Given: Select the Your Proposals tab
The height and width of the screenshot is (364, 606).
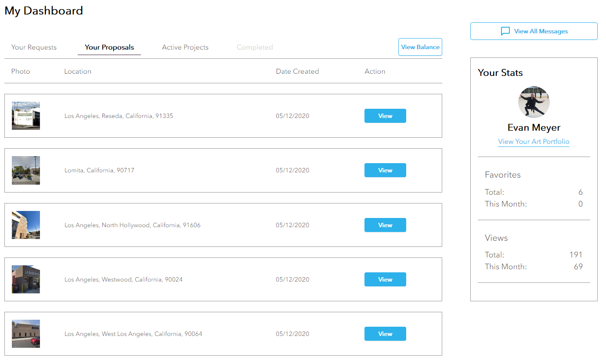Looking at the screenshot, I should (x=109, y=47).
